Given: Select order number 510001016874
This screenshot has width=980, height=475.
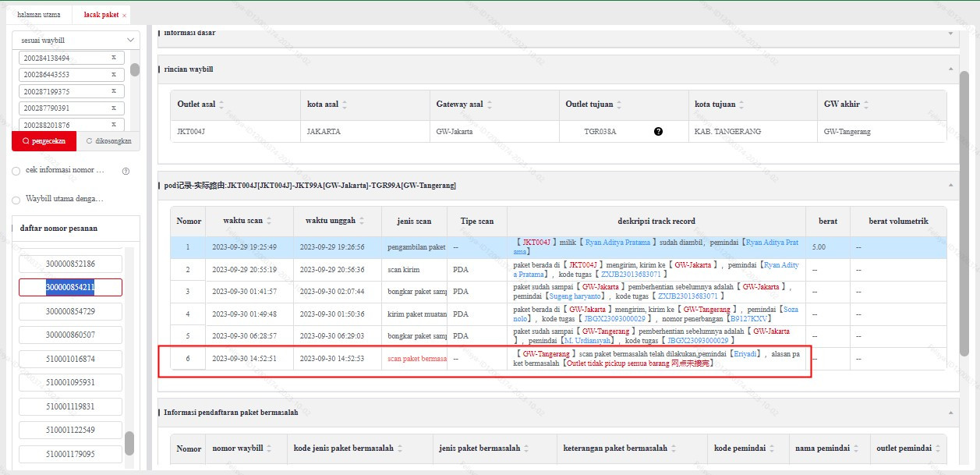Looking at the screenshot, I should tap(70, 359).
